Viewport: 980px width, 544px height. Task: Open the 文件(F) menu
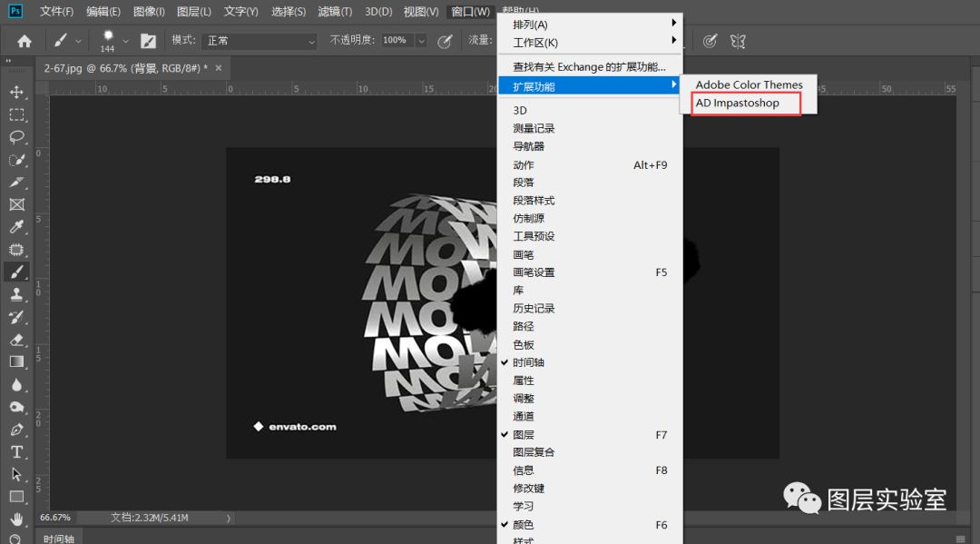coord(57,11)
